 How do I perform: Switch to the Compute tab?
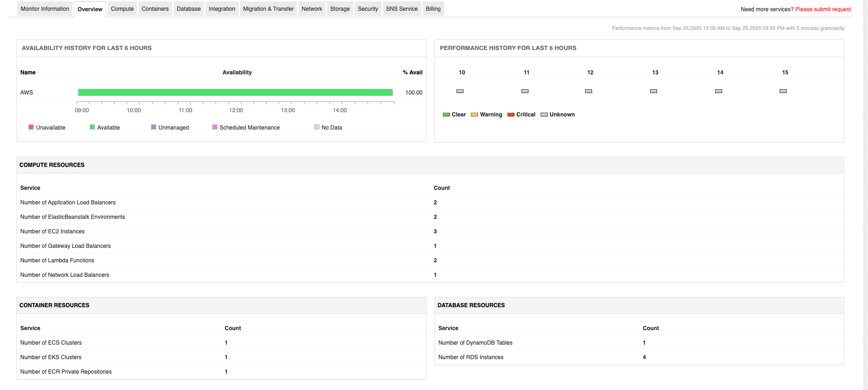pyautogui.click(x=122, y=9)
